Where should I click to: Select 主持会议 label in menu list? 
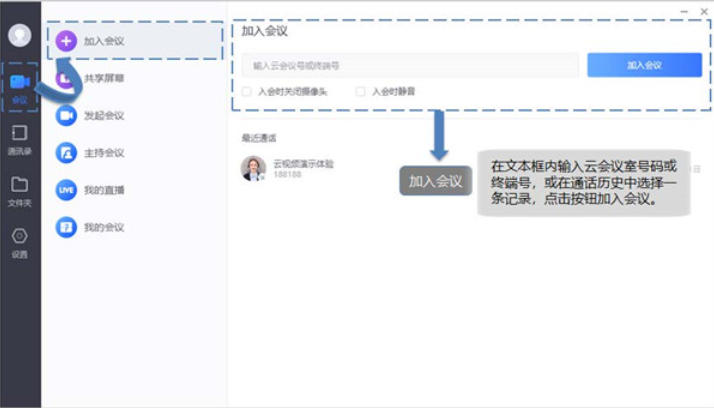104,153
